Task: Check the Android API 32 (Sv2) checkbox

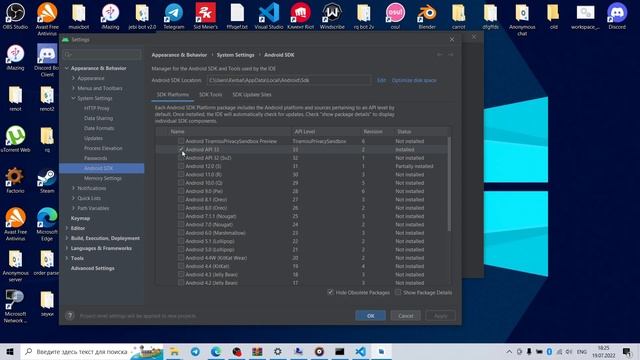Action: click(181, 158)
